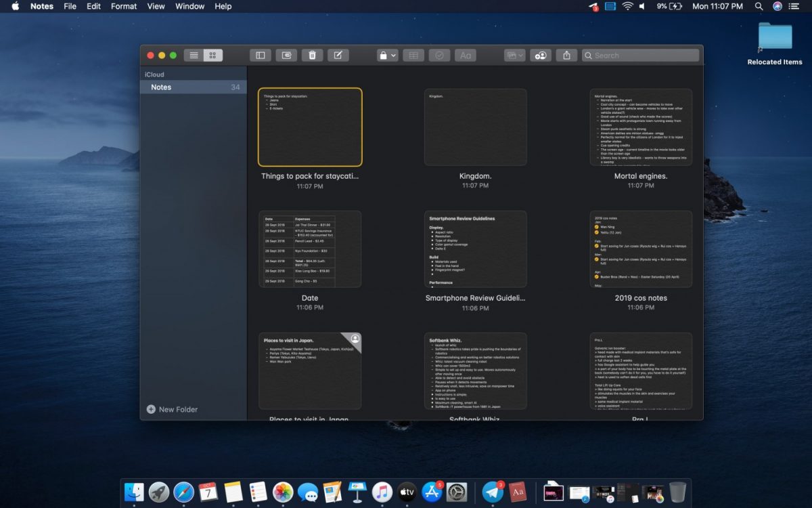Open Messages from the Dock
Viewport: 812px width, 508px height.
[307, 492]
